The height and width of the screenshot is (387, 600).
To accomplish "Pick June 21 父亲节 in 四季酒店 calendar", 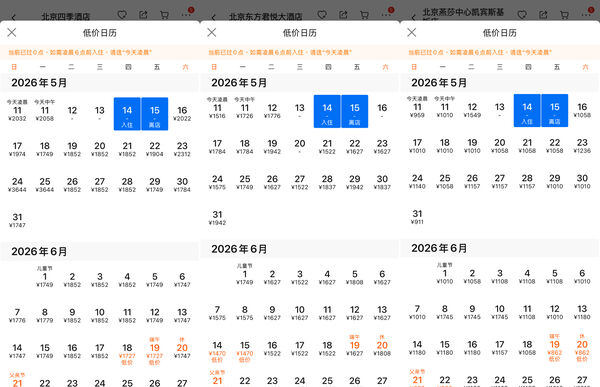I will point(17,380).
